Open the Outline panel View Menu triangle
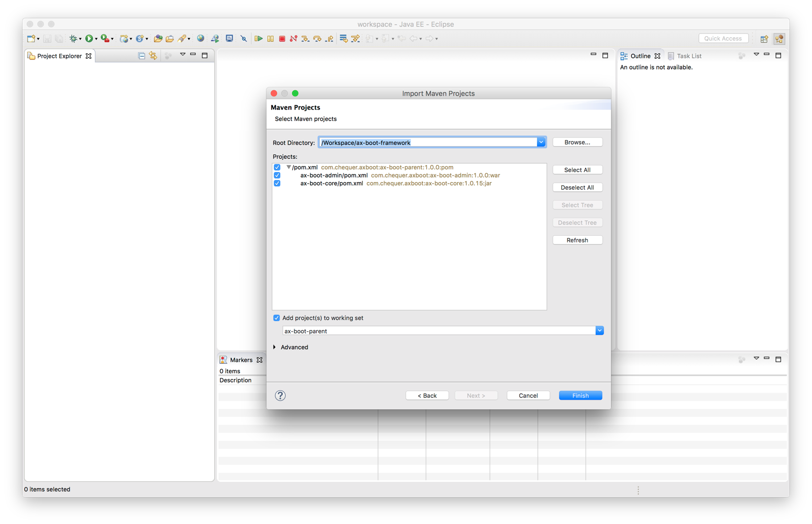The image size is (812, 524). (756, 54)
